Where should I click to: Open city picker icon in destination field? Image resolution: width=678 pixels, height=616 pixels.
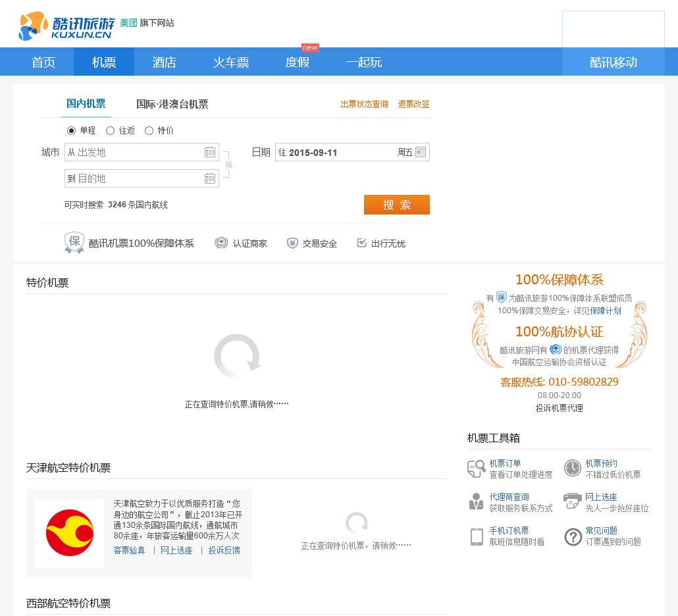[x=210, y=178]
